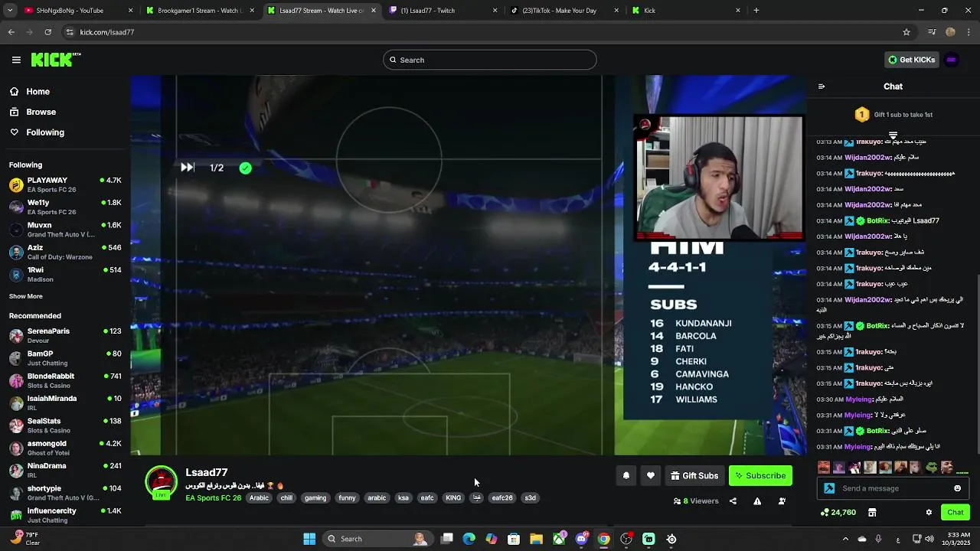
Task: Select the chill tag
Action: click(286, 498)
